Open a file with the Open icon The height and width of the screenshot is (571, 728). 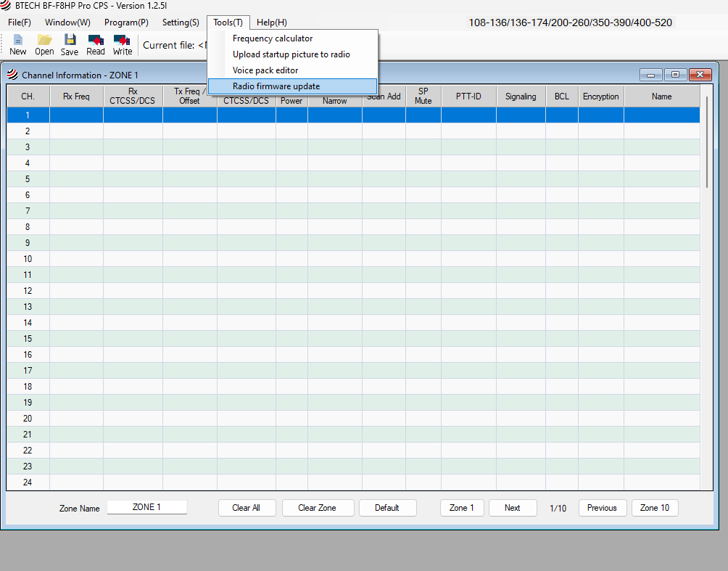point(44,44)
